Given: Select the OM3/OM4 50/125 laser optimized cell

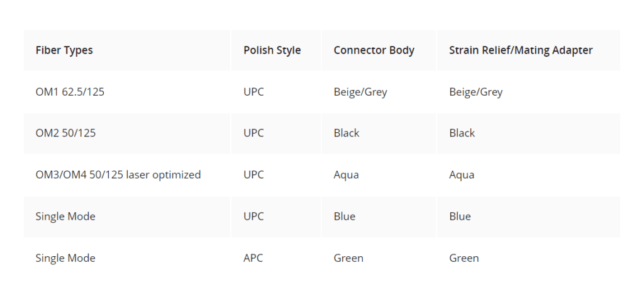Looking at the screenshot, I should [x=118, y=175].
